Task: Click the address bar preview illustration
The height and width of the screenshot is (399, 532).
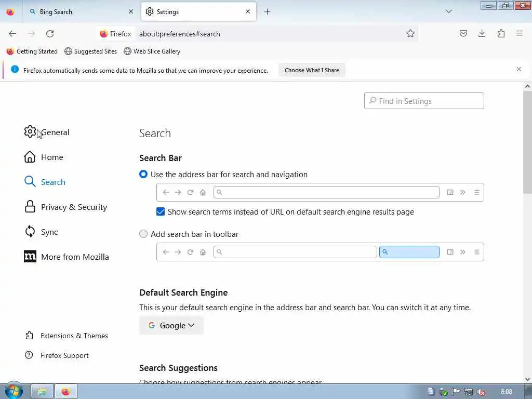Action: tap(320, 192)
